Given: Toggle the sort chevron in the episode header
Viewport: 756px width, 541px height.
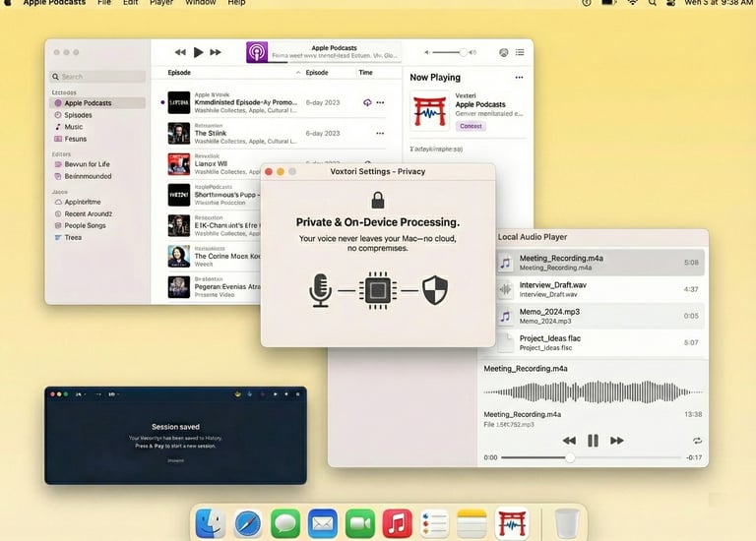Looking at the screenshot, I should point(298,73).
